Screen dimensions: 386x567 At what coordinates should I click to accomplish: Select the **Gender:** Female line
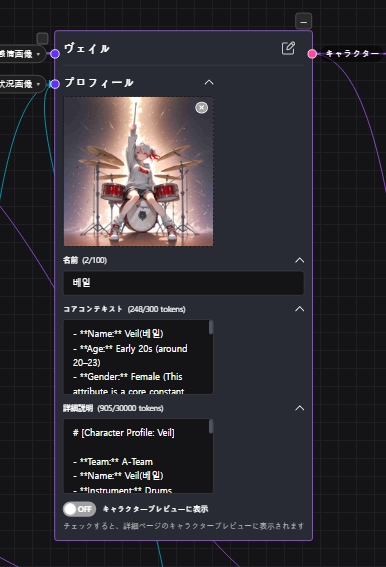click(x=128, y=377)
